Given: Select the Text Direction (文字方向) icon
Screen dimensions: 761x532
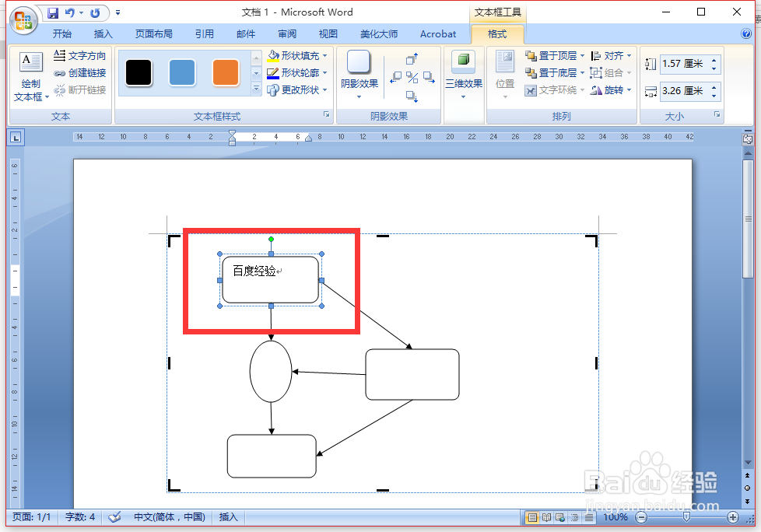Looking at the screenshot, I should 61,54.
